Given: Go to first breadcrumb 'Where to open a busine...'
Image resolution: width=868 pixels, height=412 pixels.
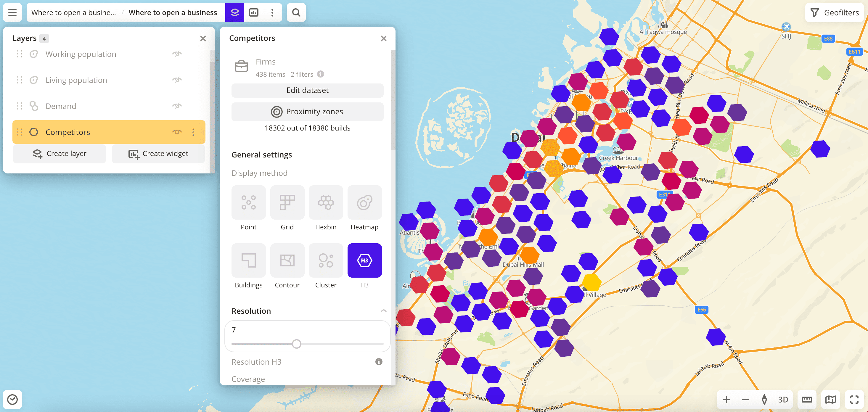Looking at the screenshot, I should tap(73, 12).
